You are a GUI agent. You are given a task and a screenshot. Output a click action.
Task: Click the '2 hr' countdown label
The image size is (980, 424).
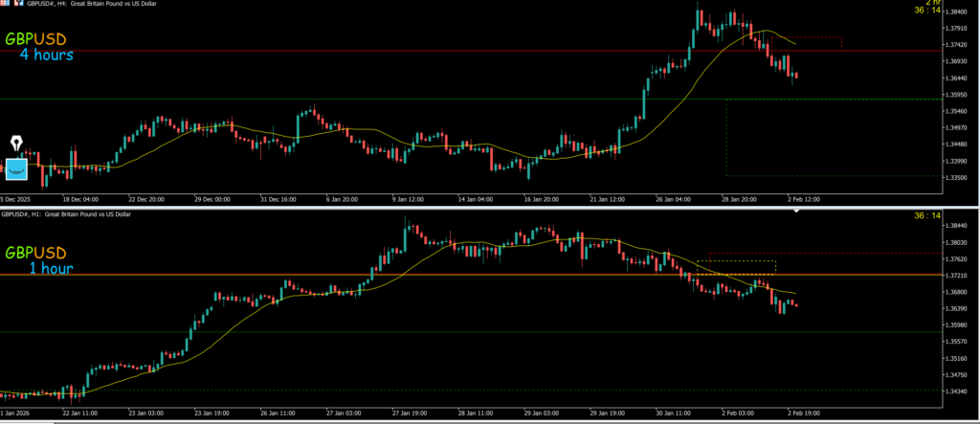932,3
